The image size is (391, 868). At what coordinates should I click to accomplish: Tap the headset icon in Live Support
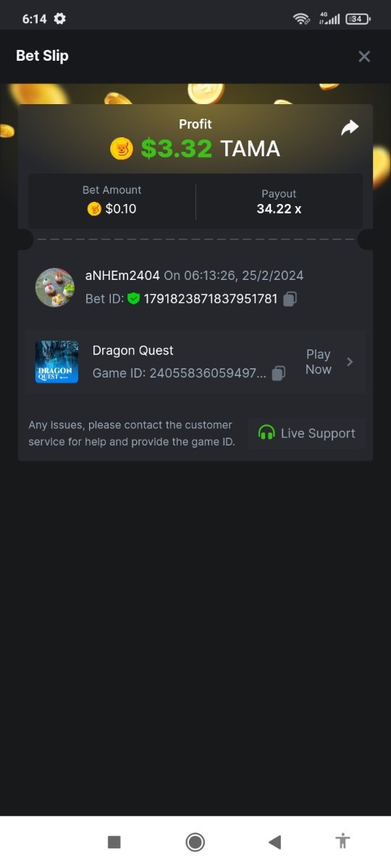click(x=266, y=433)
